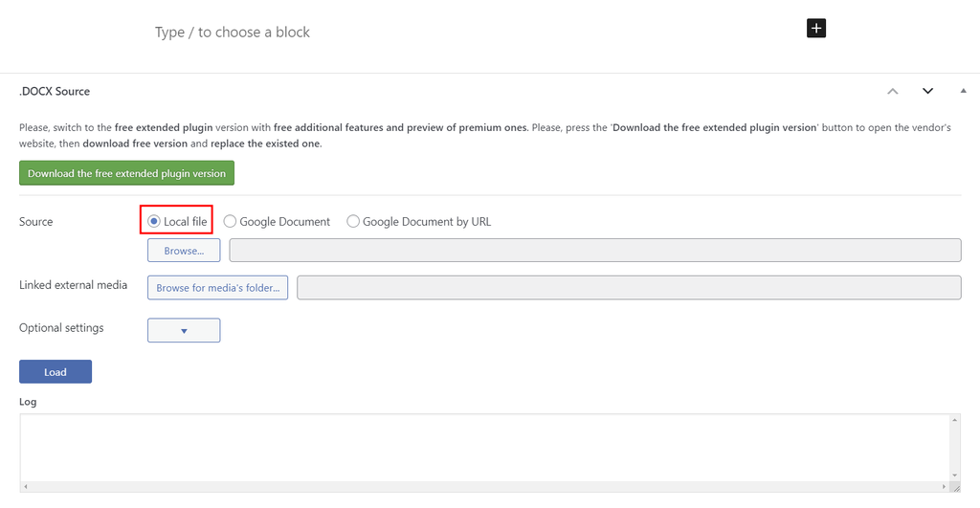Click the 'Type / to choose a block' area

233,33
